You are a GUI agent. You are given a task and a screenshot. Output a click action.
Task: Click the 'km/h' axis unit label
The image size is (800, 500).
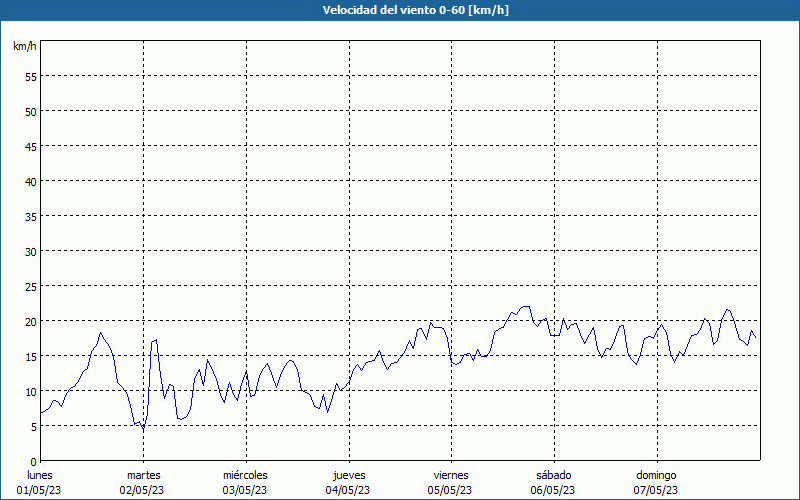pyautogui.click(x=24, y=46)
